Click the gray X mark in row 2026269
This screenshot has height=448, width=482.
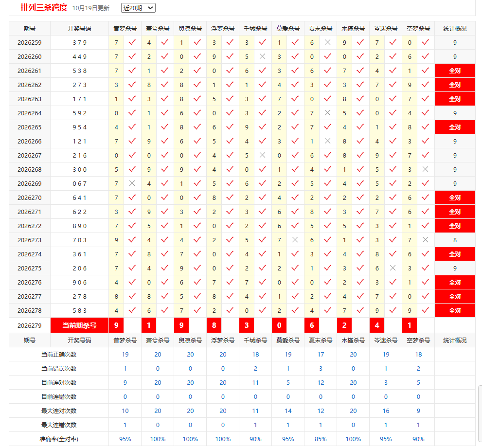pos(132,183)
